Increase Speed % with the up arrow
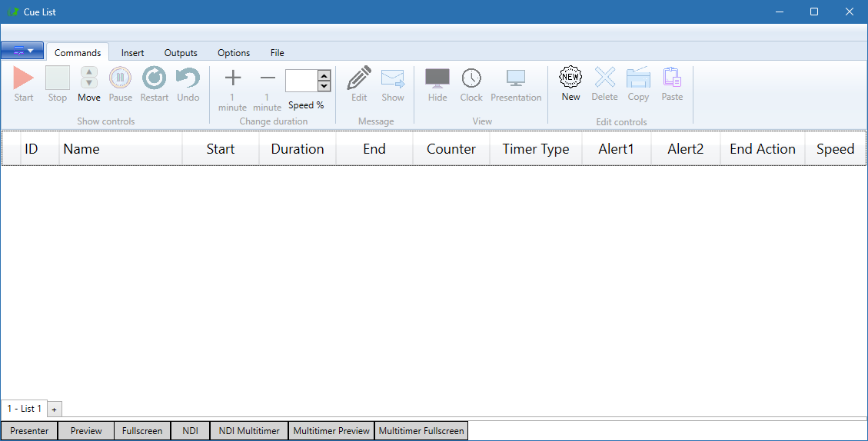This screenshot has width=868, height=441. coord(324,75)
